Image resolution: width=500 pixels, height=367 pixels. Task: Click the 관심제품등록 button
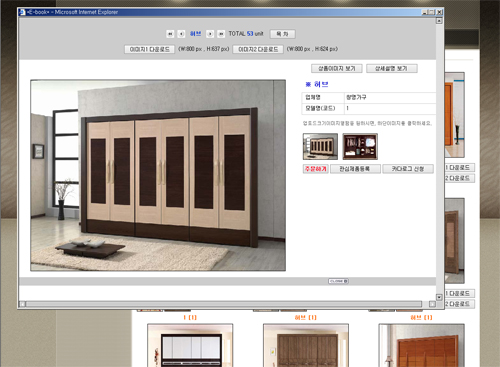(355, 169)
